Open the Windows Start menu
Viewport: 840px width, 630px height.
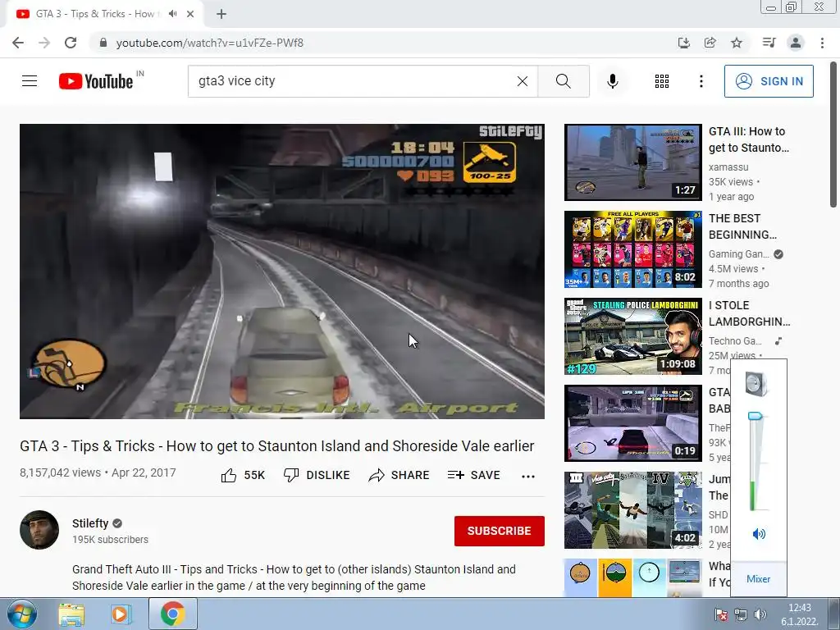[x=21, y=614]
